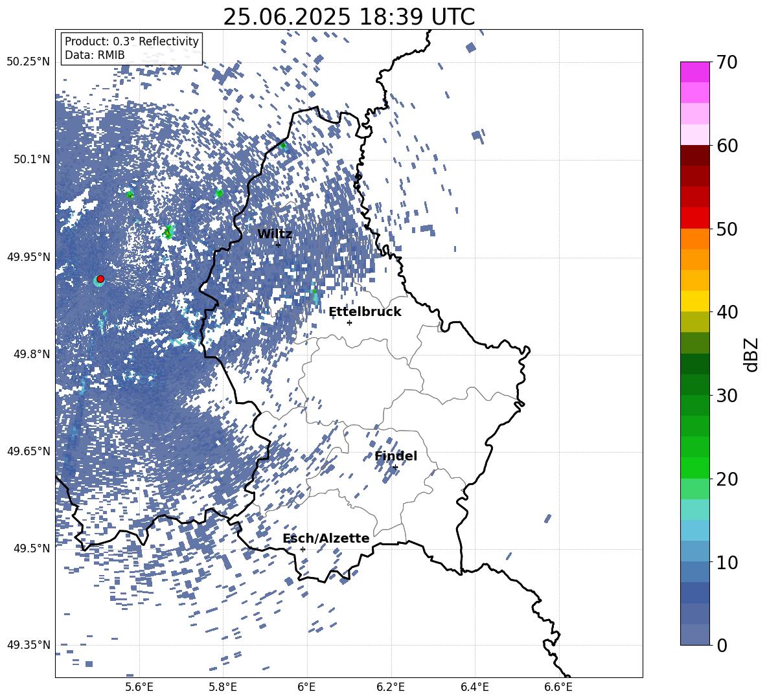Click the Findel station label
The height and width of the screenshot is (700, 767).
[x=396, y=456]
